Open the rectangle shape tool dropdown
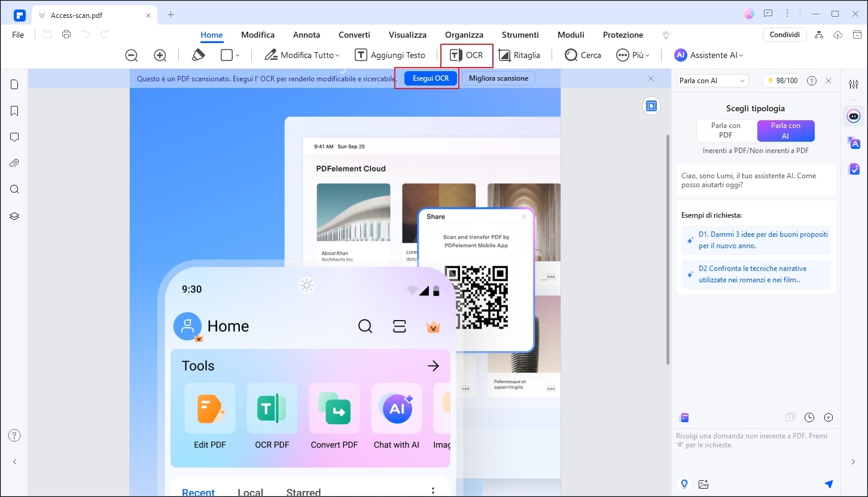The image size is (868, 497). tap(230, 55)
